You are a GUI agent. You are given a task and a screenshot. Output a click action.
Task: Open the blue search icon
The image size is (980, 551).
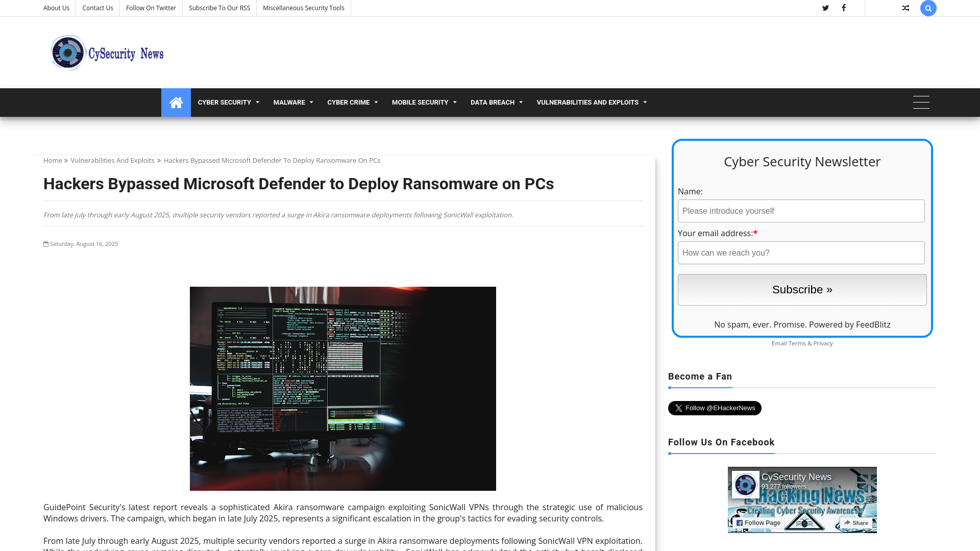[928, 8]
